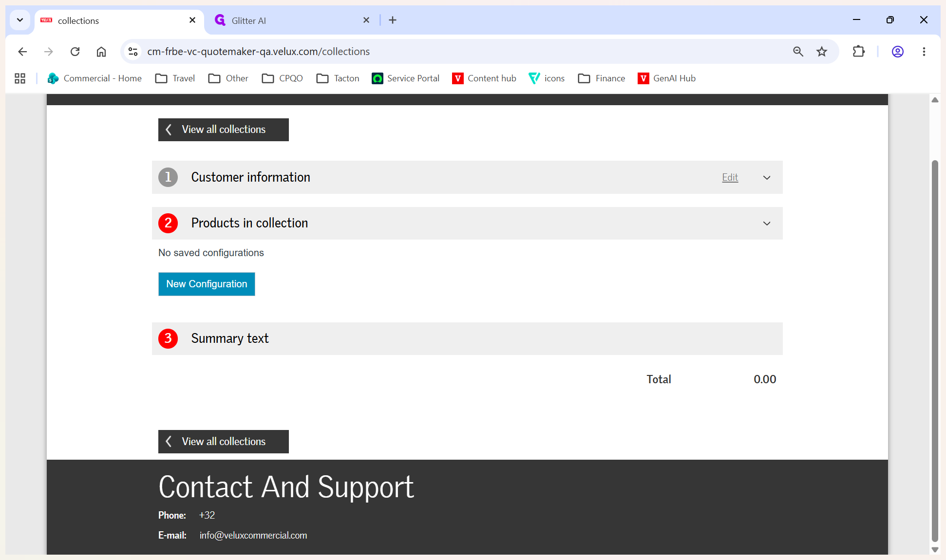Bookmark this page with the star icon
The width and height of the screenshot is (946, 560).
(822, 52)
